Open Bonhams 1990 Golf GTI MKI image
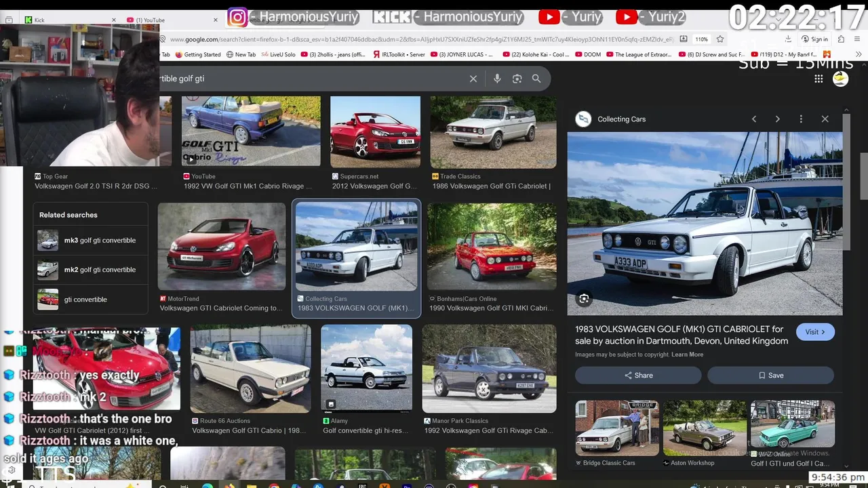Viewport: 868px width, 488px height. pyautogui.click(x=492, y=247)
